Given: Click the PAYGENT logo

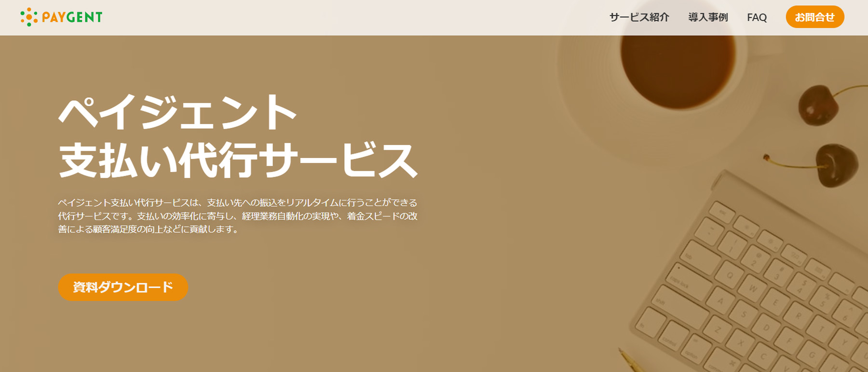Looking at the screenshot, I should pyautogui.click(x=61, y=17).
